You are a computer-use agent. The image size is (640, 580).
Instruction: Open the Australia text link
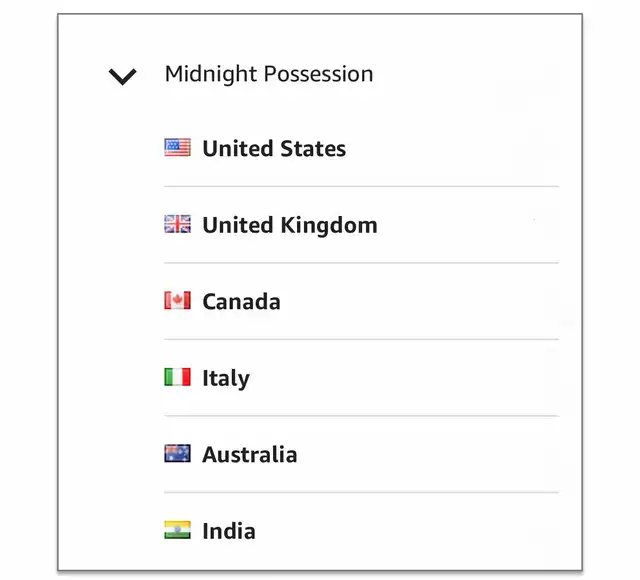pos(249,455)
